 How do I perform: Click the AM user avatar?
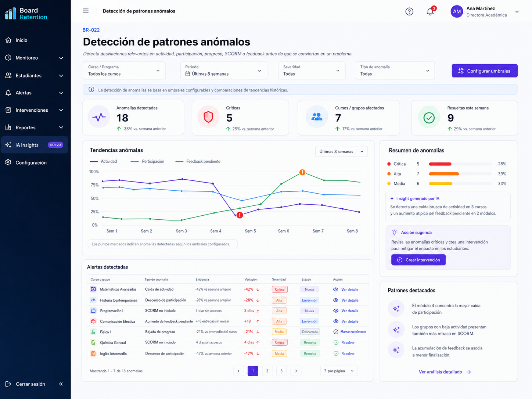coord(457,11)
